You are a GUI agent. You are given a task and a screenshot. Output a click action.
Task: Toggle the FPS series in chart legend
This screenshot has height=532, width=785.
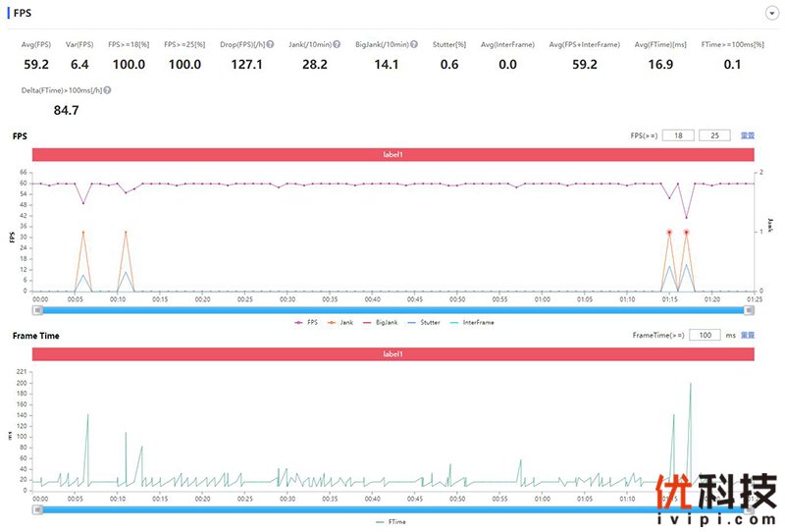[306, 322]
